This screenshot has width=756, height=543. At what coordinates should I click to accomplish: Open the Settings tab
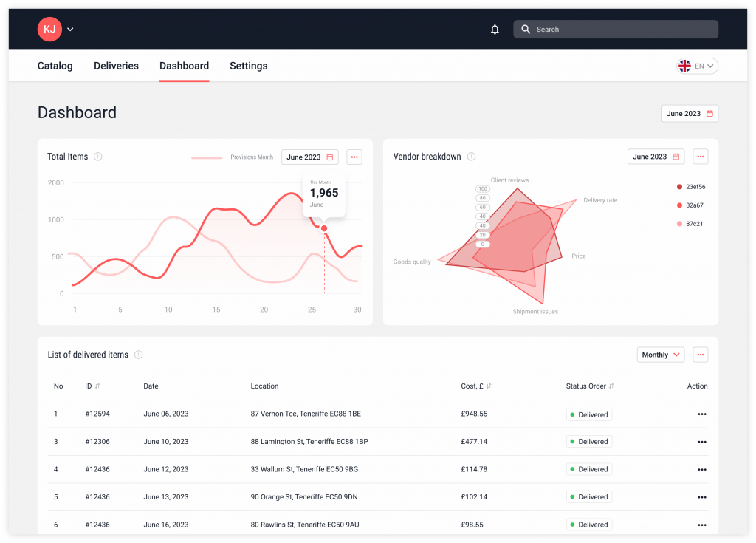pyautogui.click(x=248, y=66)
